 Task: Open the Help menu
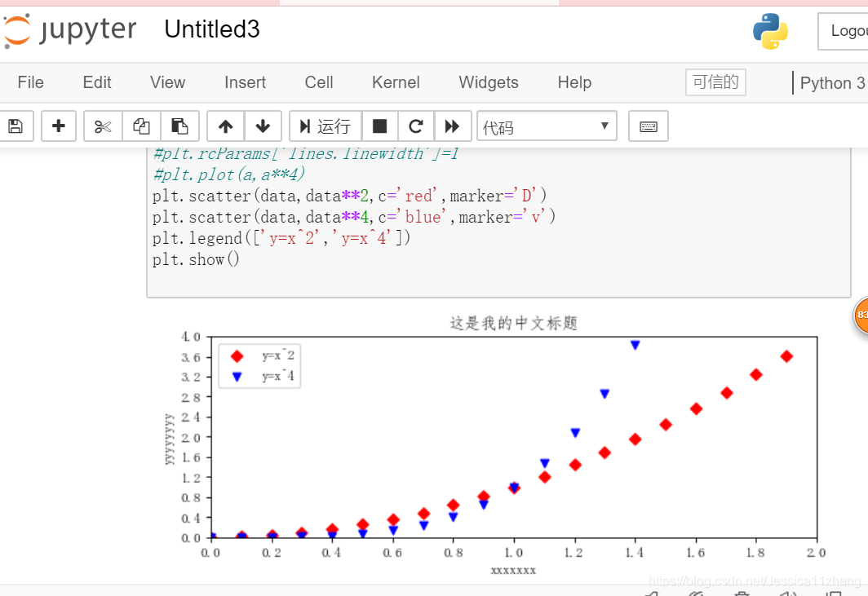(574, 82)
